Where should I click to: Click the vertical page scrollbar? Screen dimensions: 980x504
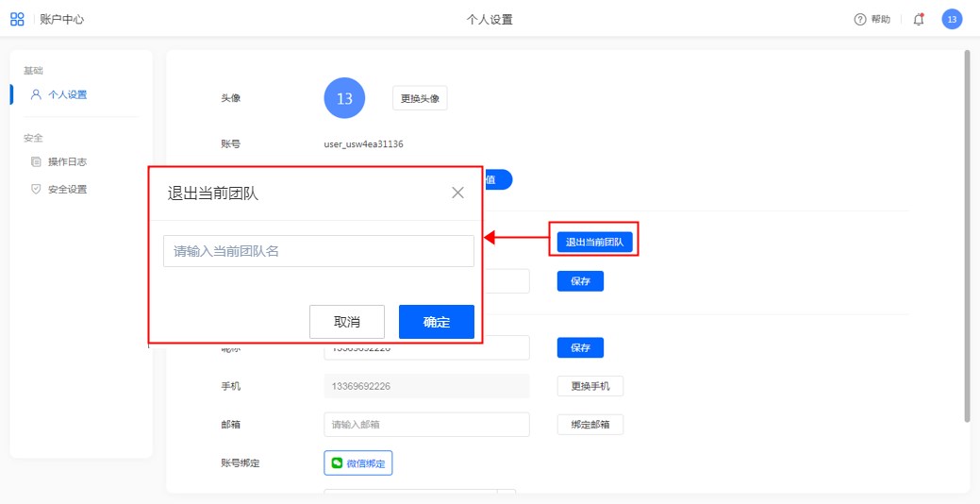coord(967,236)
